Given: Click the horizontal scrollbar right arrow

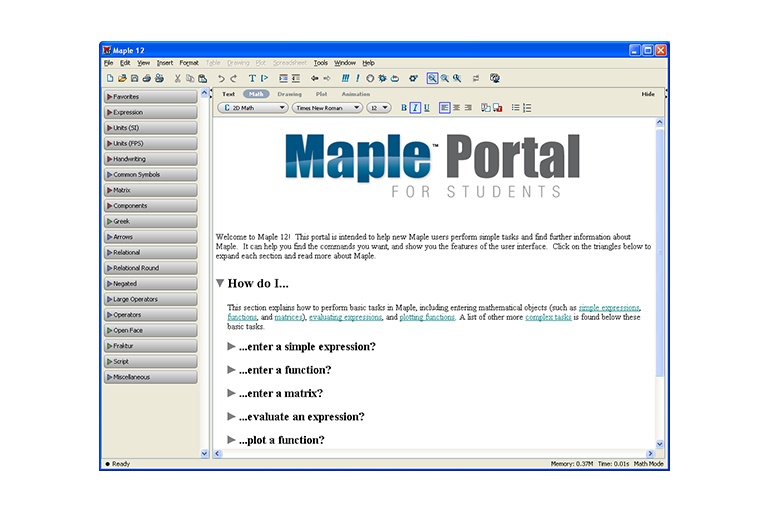Looking at the screenshot, I should 650,454.
